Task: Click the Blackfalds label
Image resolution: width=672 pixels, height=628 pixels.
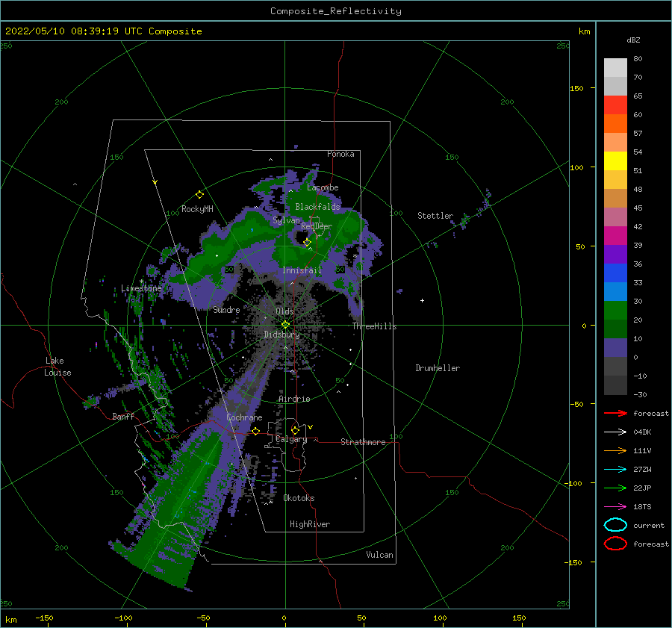Action: tap(317, 207)
